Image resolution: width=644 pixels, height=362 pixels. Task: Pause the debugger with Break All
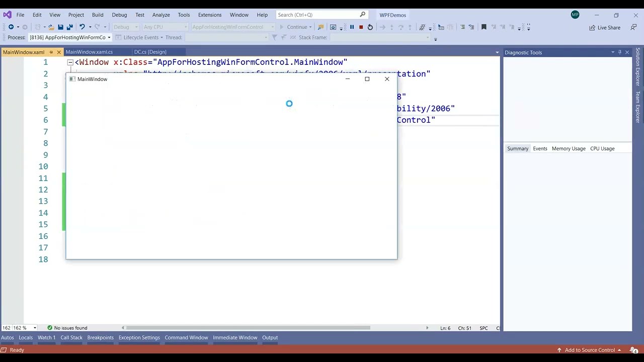352,27
